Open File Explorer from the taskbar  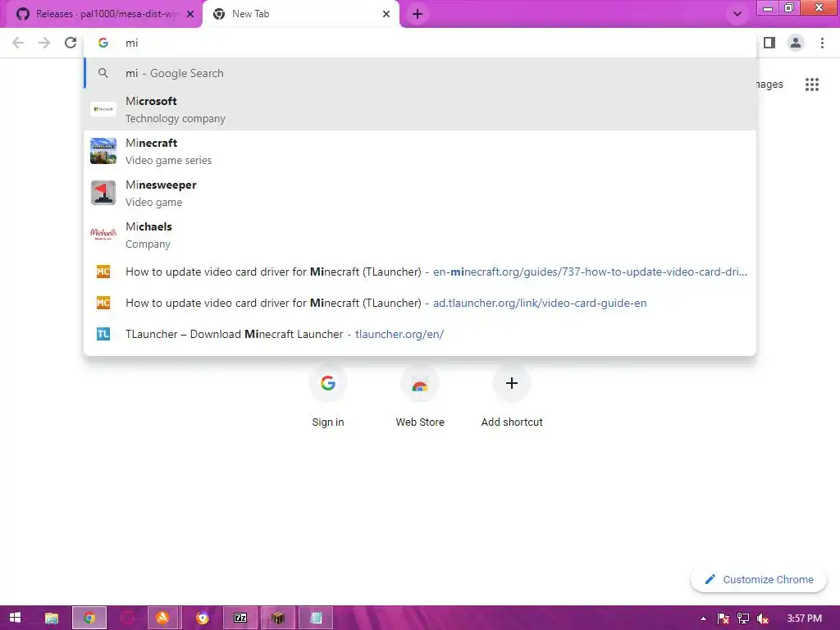click(52, 618)
